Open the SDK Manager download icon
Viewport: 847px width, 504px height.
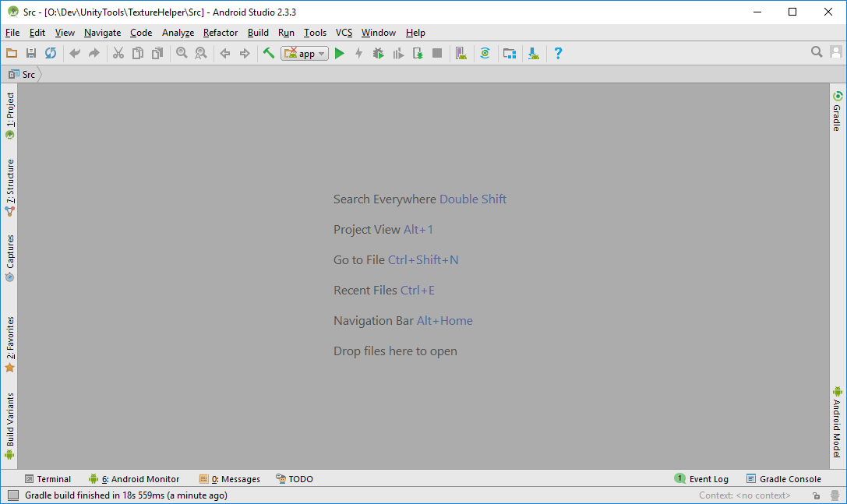(534, 53)
